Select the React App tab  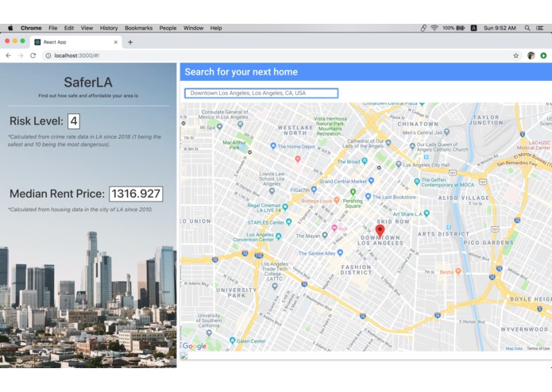(x=75, y=42)
